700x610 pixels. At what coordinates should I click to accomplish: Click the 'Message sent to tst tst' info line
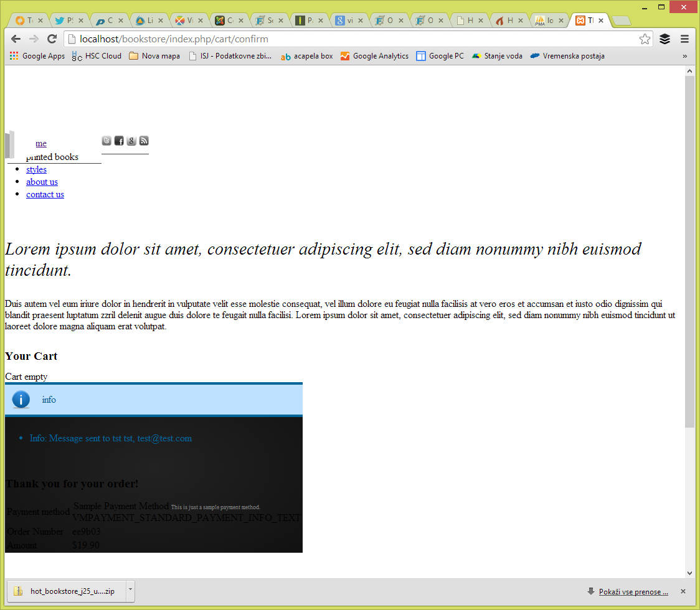coord(111,438)
